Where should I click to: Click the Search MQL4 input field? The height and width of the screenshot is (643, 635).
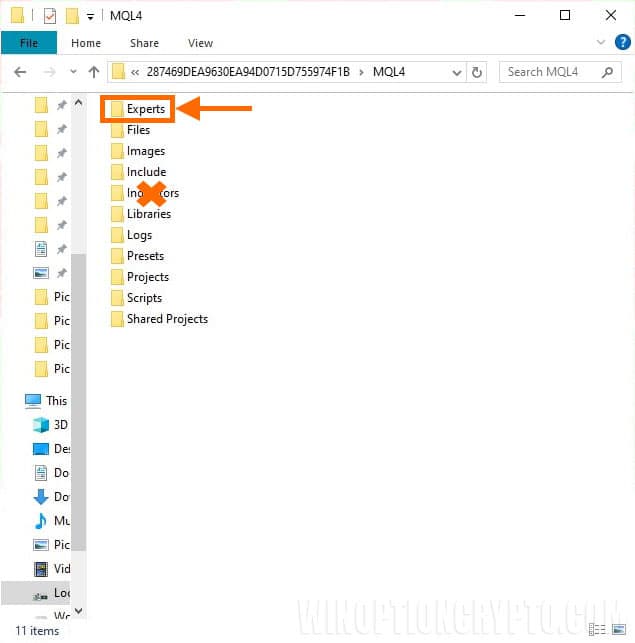552,72
